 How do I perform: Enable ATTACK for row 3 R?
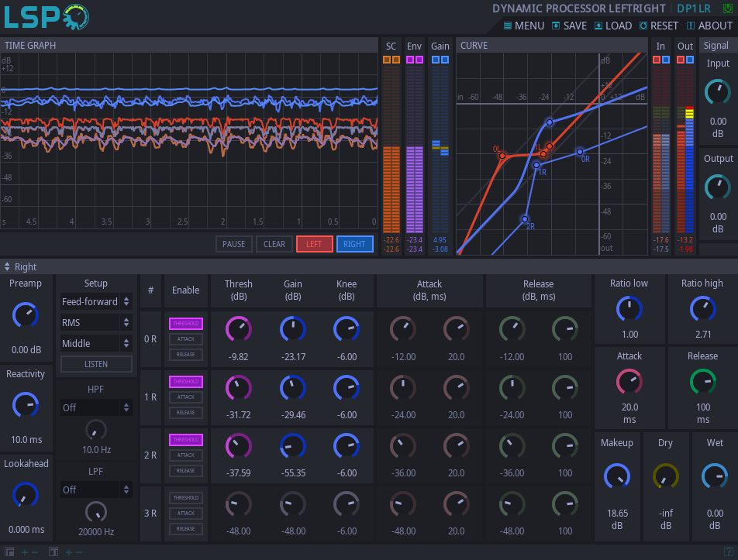pyautogui.click(x=186, y=514)
